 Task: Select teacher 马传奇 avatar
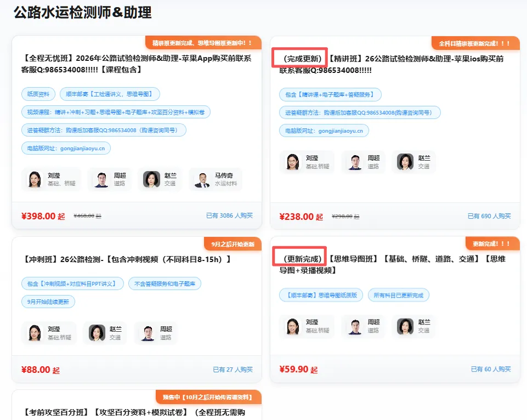pyautogui.click(x=202, y=179)
